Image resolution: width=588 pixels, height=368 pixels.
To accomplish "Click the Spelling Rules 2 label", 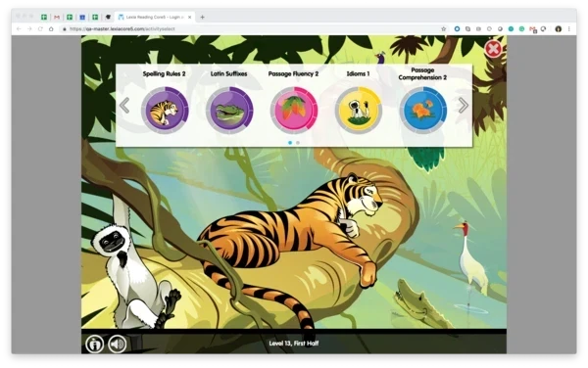I will pos(165,73).
